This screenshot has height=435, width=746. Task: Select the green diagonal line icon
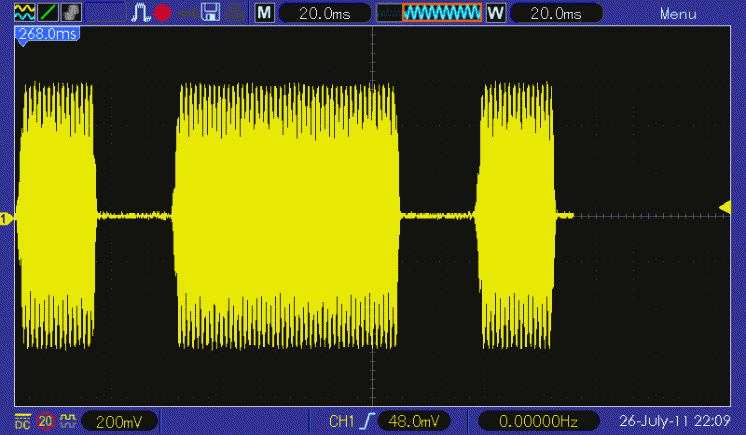pos(47,13)
